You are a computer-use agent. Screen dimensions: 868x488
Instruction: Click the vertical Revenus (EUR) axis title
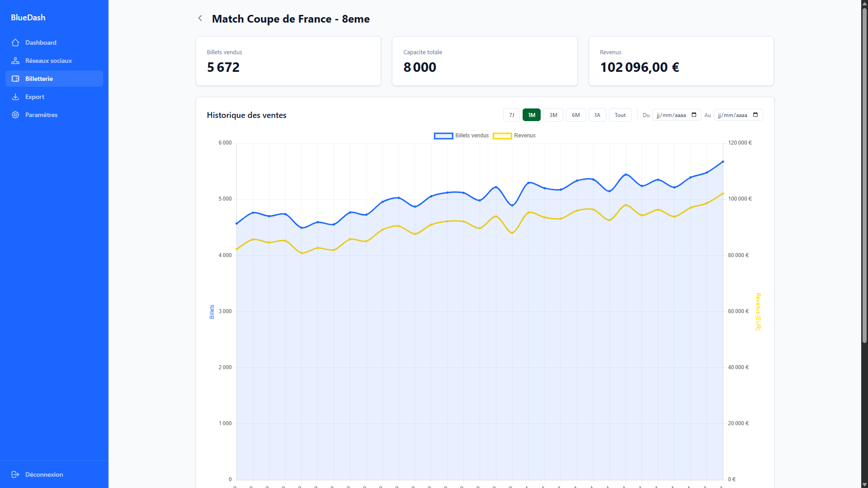758,312
